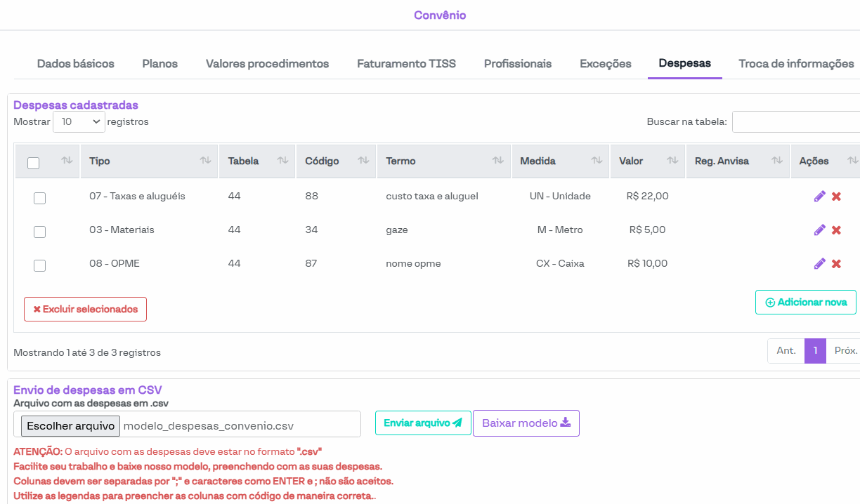Image resolution: width=860 pixels, height=504 pixels.
Task: Delete the OPME expense entry
Action: pos(836,264)
